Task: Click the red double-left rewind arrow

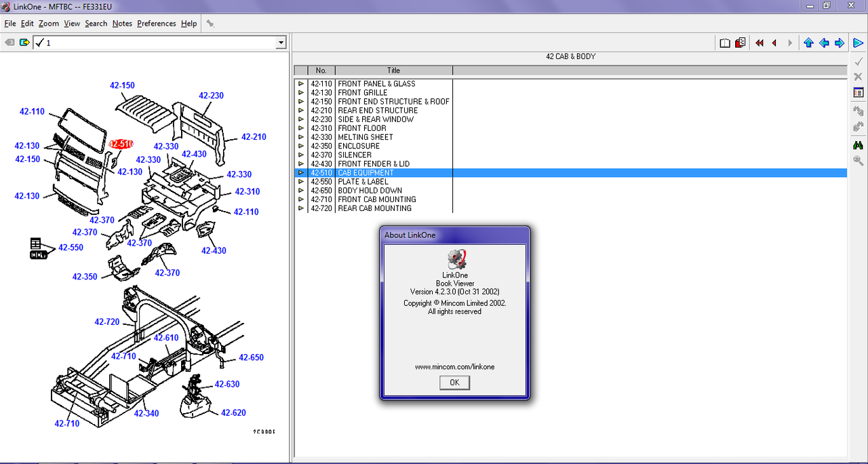Action: click(759, 43)
